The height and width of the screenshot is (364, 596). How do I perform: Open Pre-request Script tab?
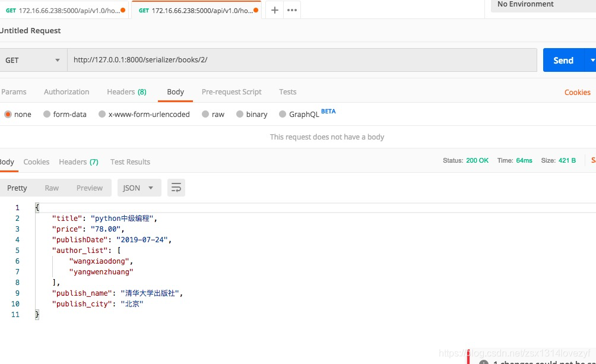232,91
